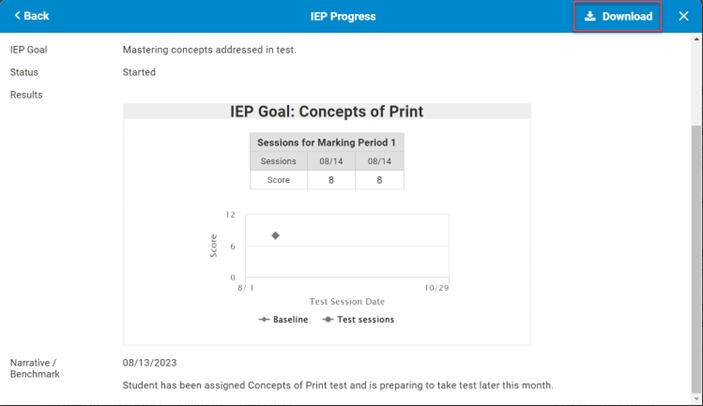703x406 pixels.
Task: Click the back chevron icon
Action: pos(17,16)
